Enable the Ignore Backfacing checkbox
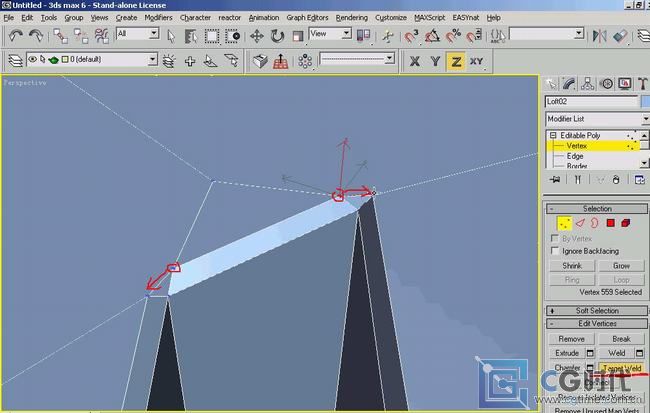Image resolution: width=650 pixels, height=413 pixels. pyautogui.click(x=555, y=251)
